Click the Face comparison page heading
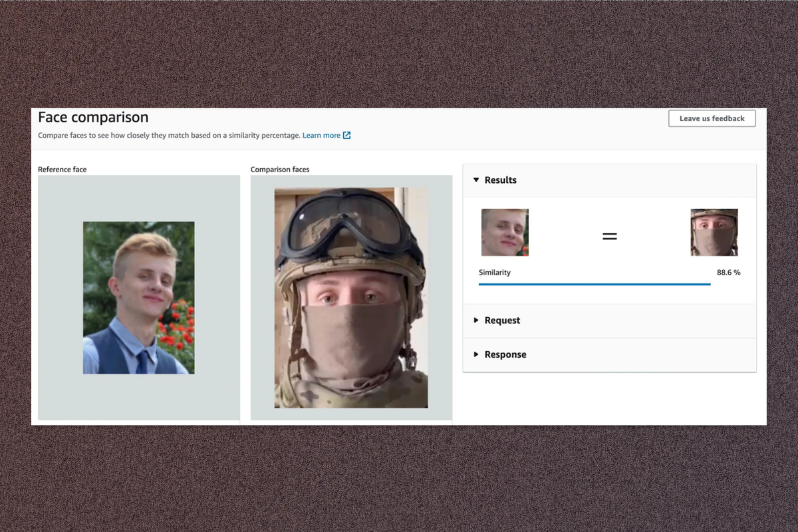 tap(93, 118)
